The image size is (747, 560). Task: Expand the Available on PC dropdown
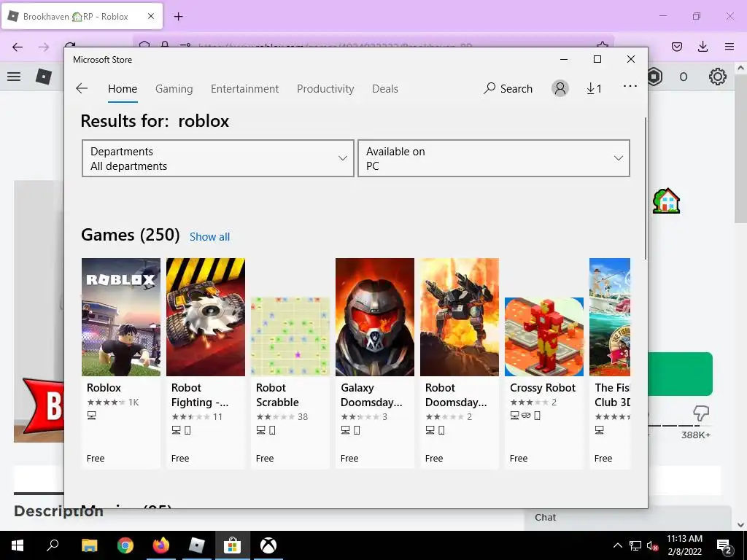494,158
